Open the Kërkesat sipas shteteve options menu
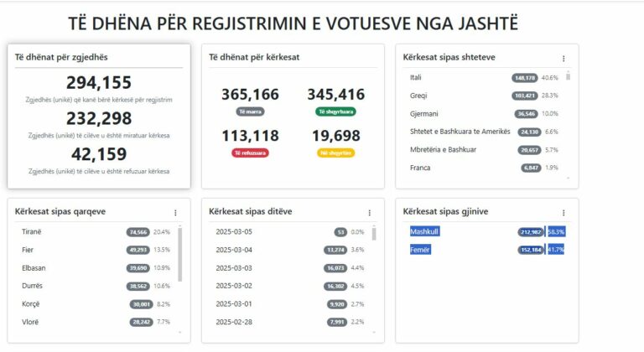This screenshot has height=352, width=644. point(563,59)
